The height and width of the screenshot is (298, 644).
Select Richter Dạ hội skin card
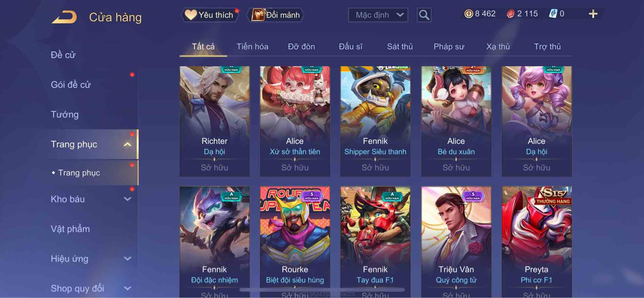tap(214, 121)
